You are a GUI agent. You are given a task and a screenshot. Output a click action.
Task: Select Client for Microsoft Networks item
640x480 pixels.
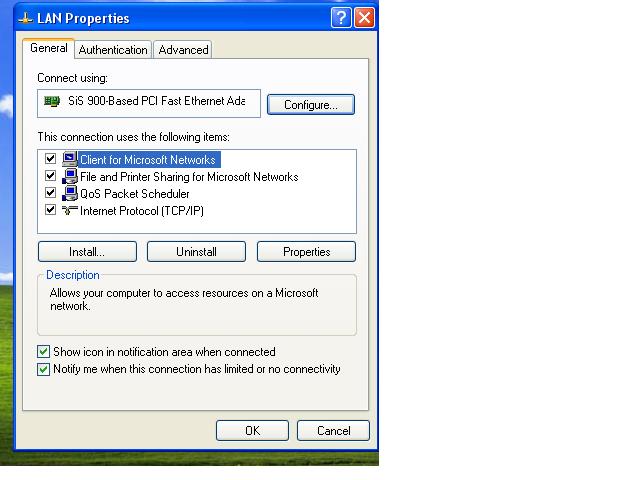[148, 160]
